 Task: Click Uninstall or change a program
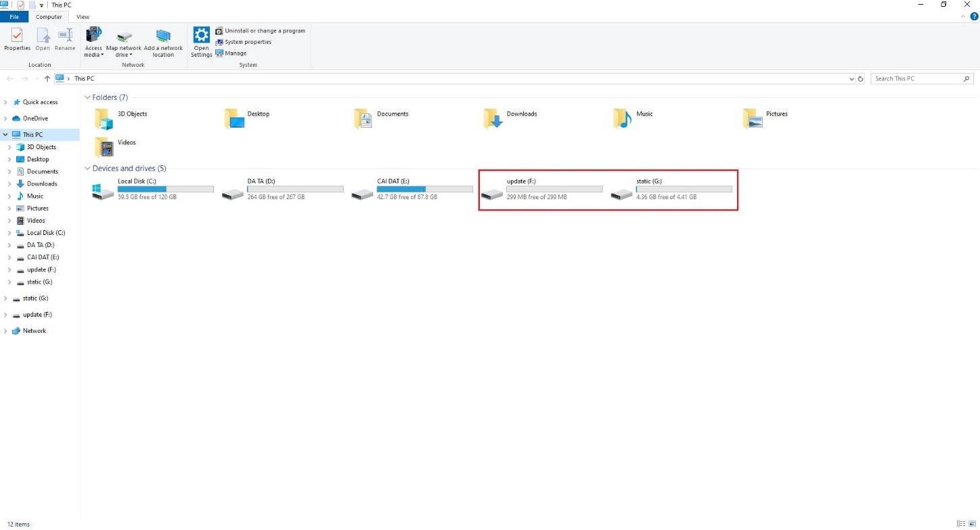264,31
